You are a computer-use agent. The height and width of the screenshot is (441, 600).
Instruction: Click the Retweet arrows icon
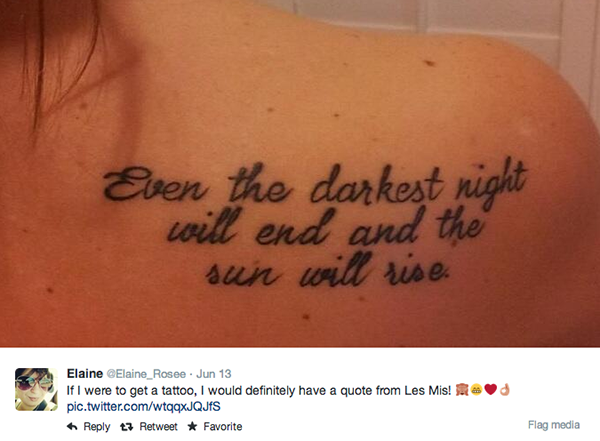pyautogui.click(x=126, y=426)
